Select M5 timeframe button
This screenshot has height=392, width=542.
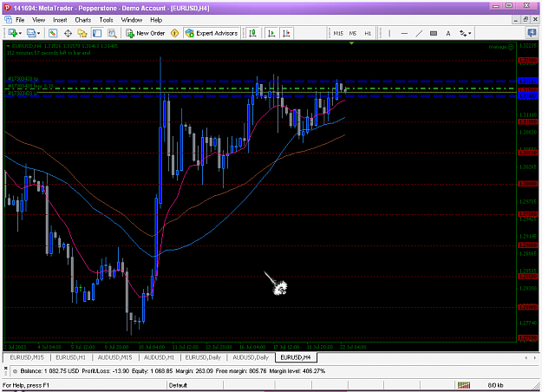click(x=353, y=33)
